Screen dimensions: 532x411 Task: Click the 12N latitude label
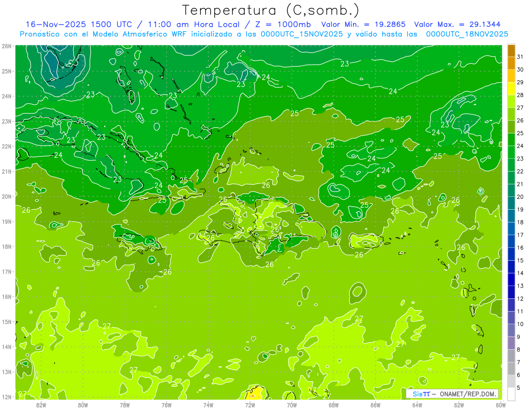coord(7,397)
